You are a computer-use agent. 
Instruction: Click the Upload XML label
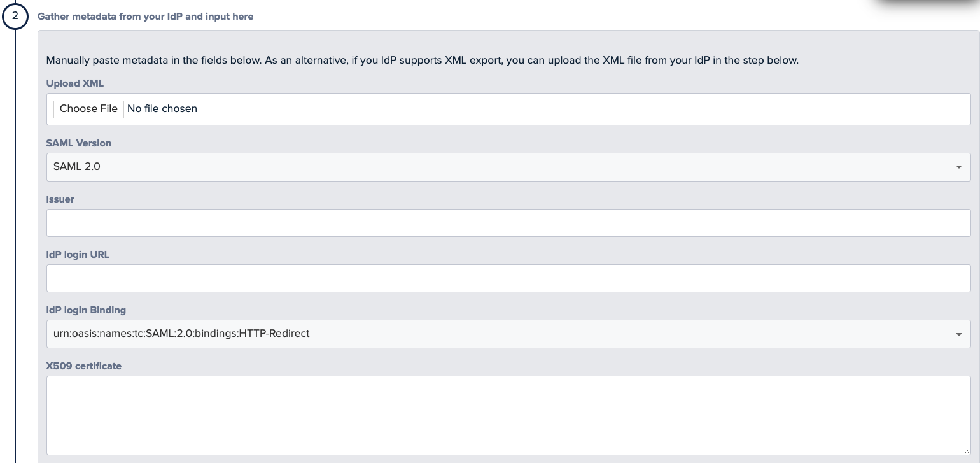tap(74, 83)
